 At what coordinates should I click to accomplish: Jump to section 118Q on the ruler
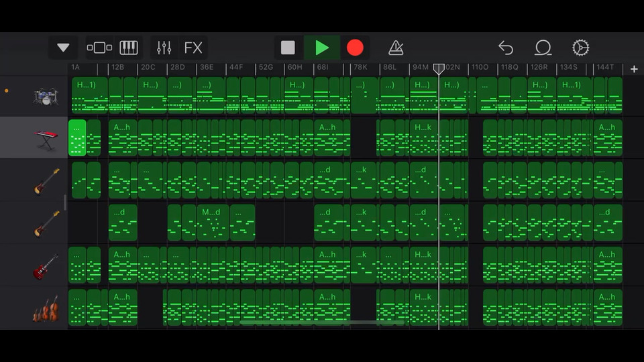pyautogui.click(x=510, y=67)
